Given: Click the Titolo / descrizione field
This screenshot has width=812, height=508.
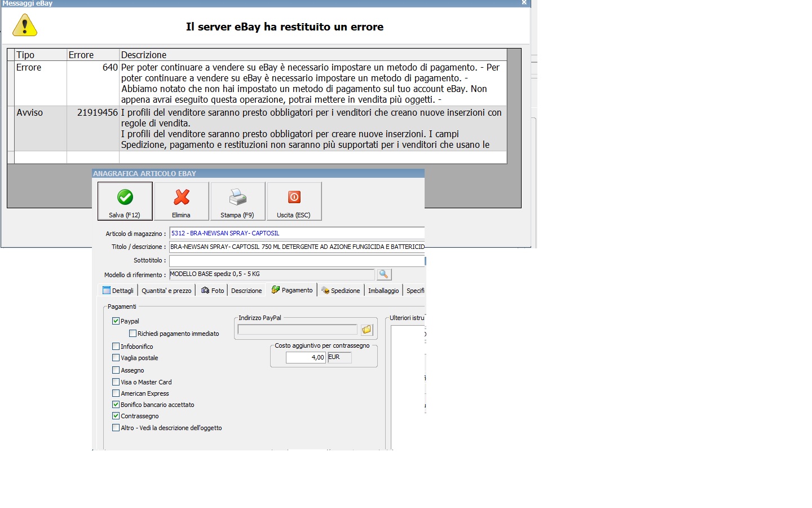Looking at the screenshot, I should pos(297,247).
